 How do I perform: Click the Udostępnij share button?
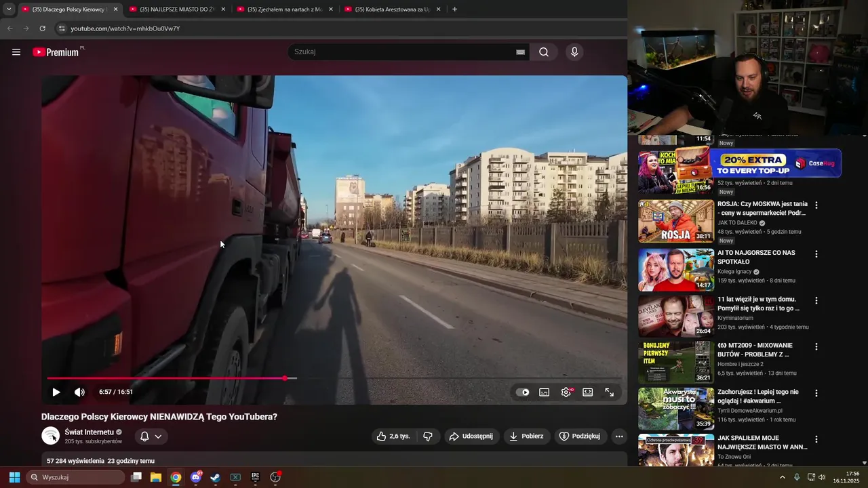471,436
